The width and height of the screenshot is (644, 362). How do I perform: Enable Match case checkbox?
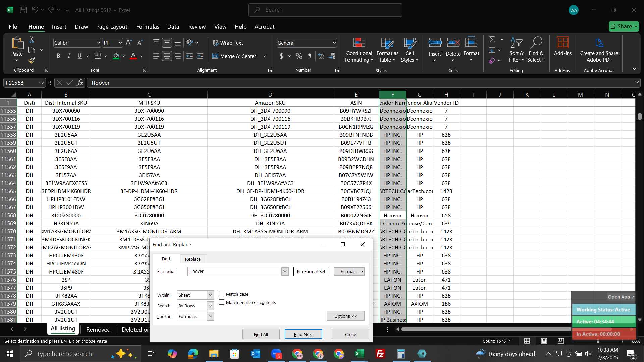(222, 294)
